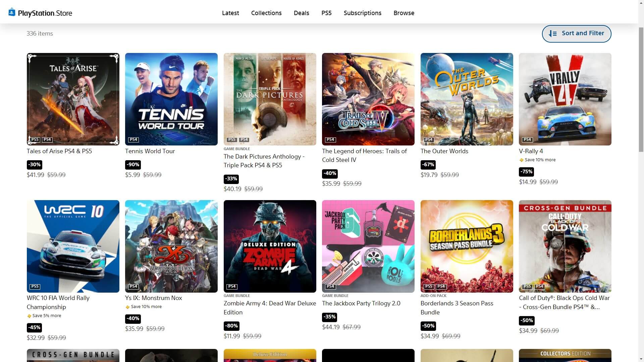Open the Sort and Filter panel
This screenshot has height=362, width=644.
576,34
